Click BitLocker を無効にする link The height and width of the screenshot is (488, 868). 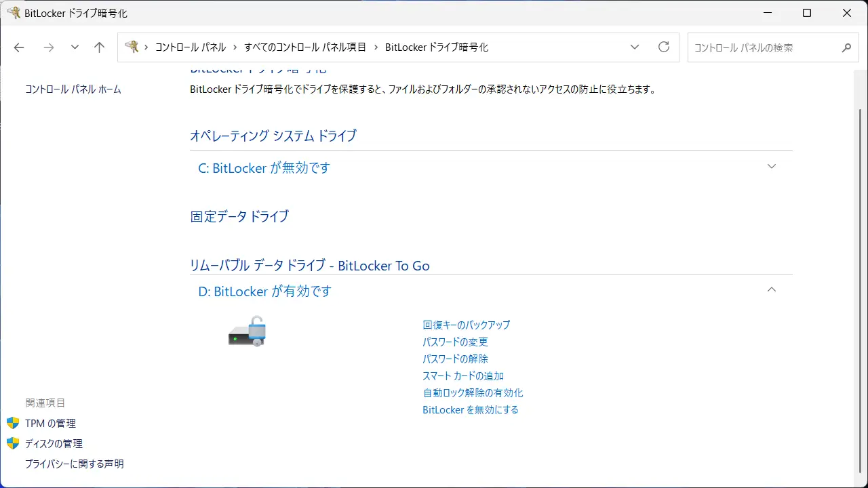(x=470, y=409)
